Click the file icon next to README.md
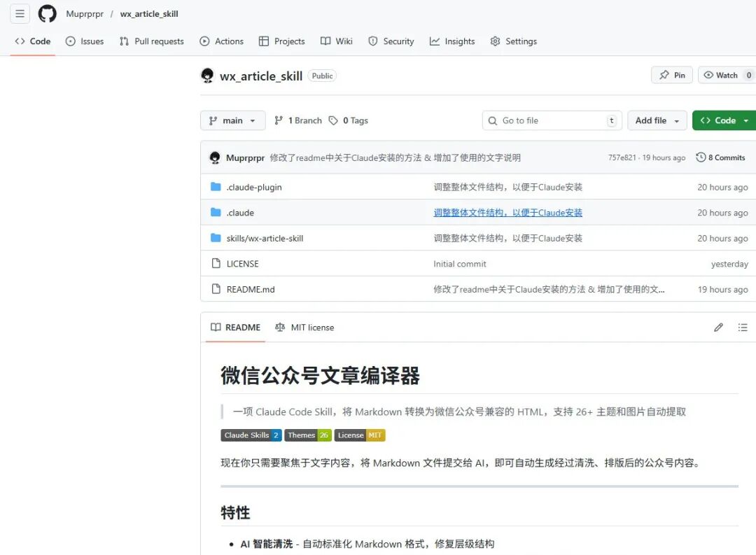The height and width of the screenshot is (555, 756). coord(216,289)
